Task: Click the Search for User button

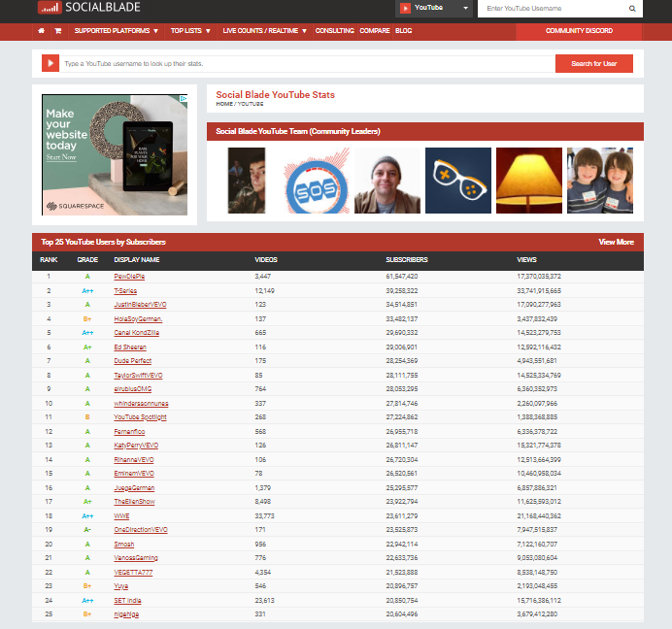Action: 594,63
